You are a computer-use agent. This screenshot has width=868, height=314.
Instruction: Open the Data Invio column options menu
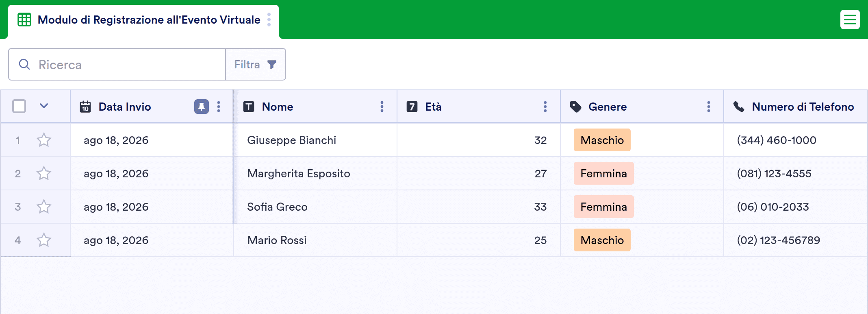point(219,107)
